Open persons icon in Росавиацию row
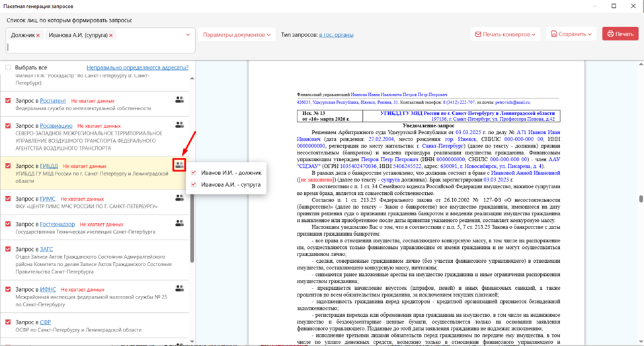644x346 pixels. pyautogui.click(x=179, y=125)
